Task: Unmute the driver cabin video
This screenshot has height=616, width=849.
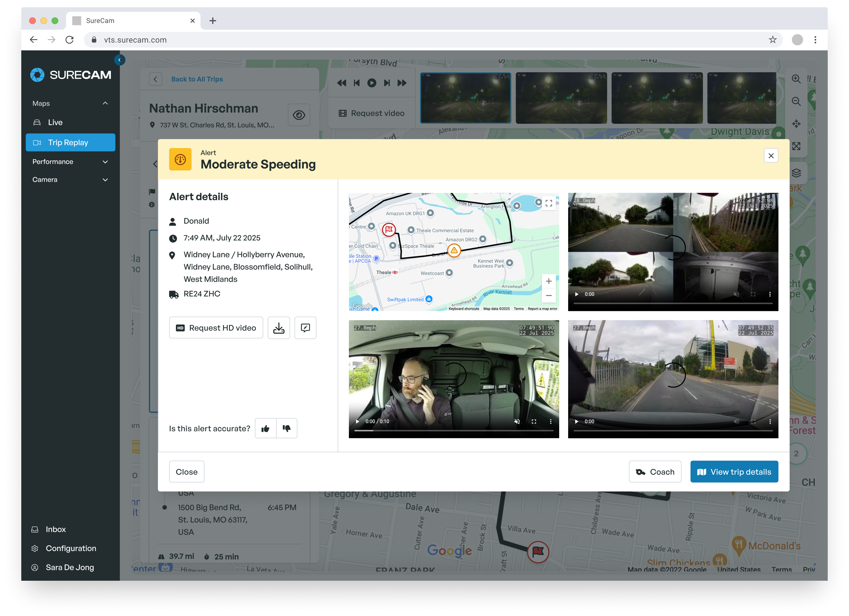Action: (517, 421)
